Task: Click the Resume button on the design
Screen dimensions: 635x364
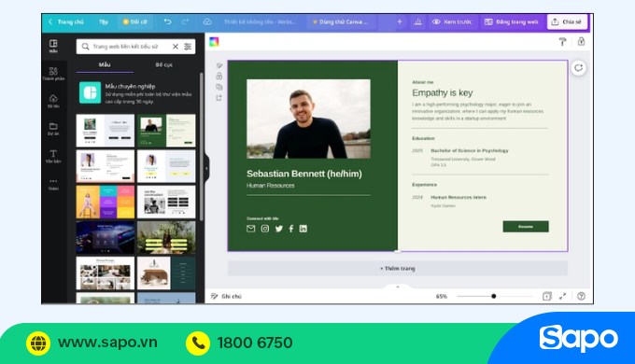Action: [526, 227]
